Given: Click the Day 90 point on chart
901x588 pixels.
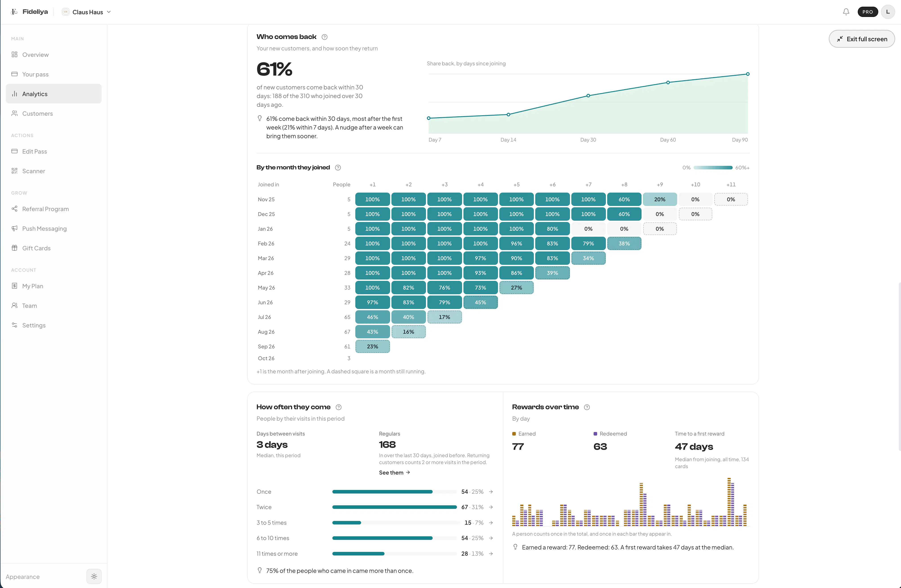Looking at the screenshot, I should click(x=748, y=74).
